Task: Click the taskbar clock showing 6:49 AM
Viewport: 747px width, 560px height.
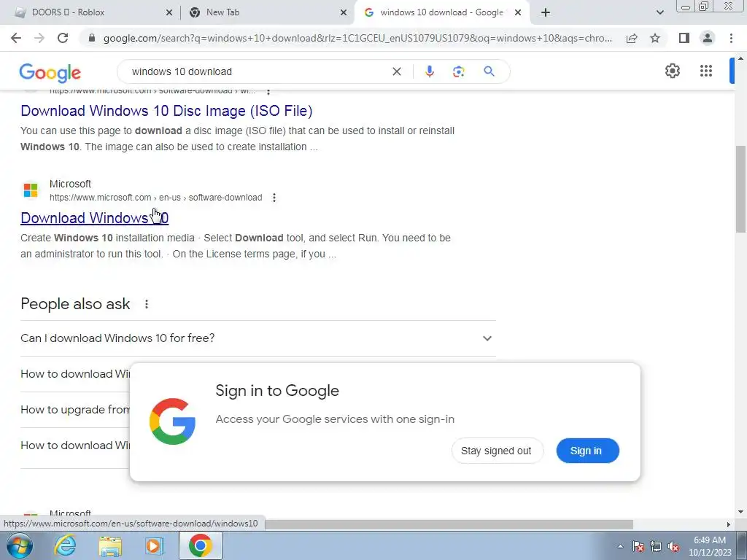Action: (x=709, y=546)
